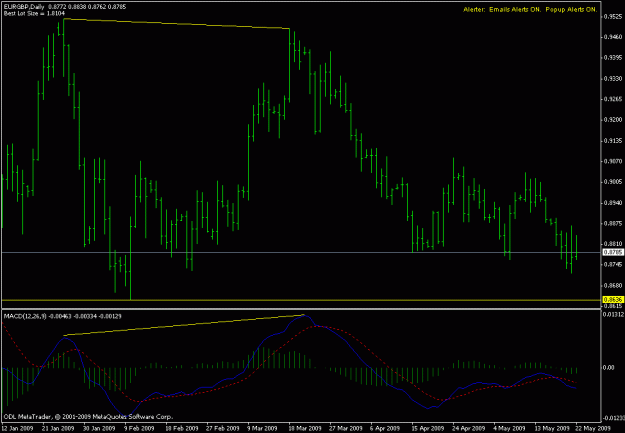Click the MACD(12,26,9) indicator label

coord(25,316)
